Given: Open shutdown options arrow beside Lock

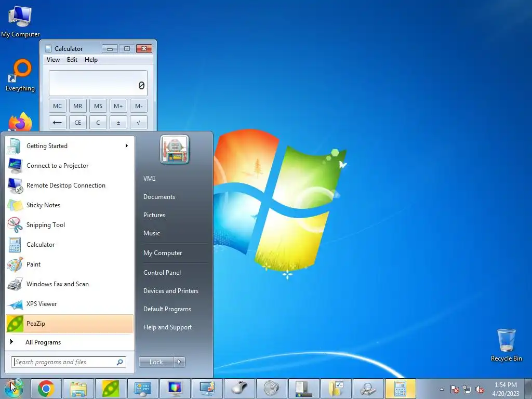Looking at the screenshot, I should [179, 362].
